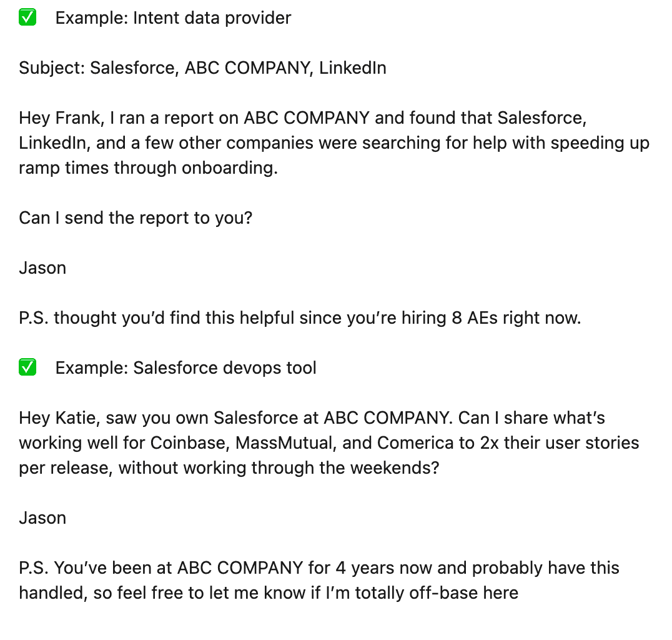The image size is (672, 640).
Task: Click the Jason signature below the Katie email
Action: [x=42, y=518]
